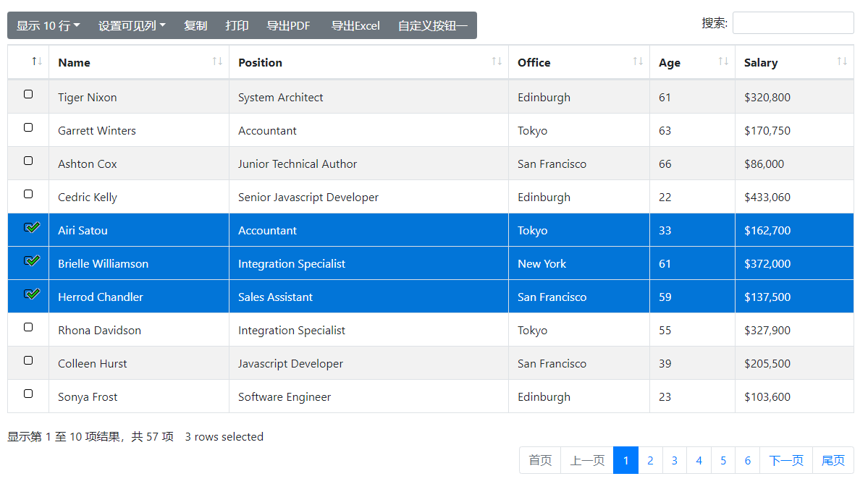Image resolution: width=868 pixels, height=484 pixels.
Task: Select the checkbox next to Cedric Kelly
Action: tap(28, 194)
